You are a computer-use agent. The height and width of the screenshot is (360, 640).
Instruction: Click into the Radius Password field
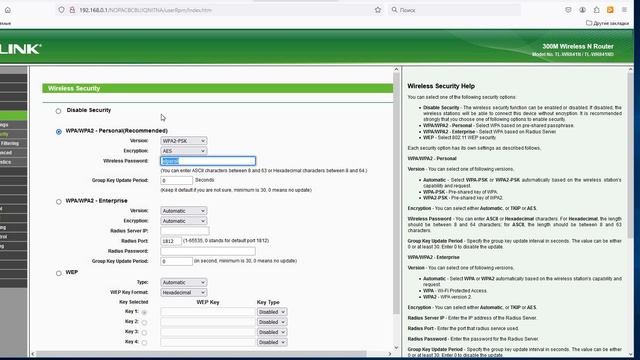point(208,251)
